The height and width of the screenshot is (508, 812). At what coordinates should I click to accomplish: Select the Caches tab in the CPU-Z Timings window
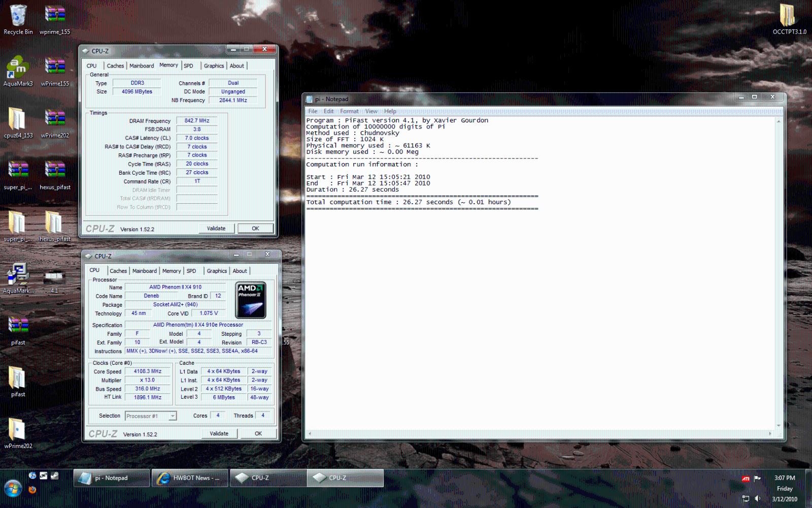coord(115,66)
